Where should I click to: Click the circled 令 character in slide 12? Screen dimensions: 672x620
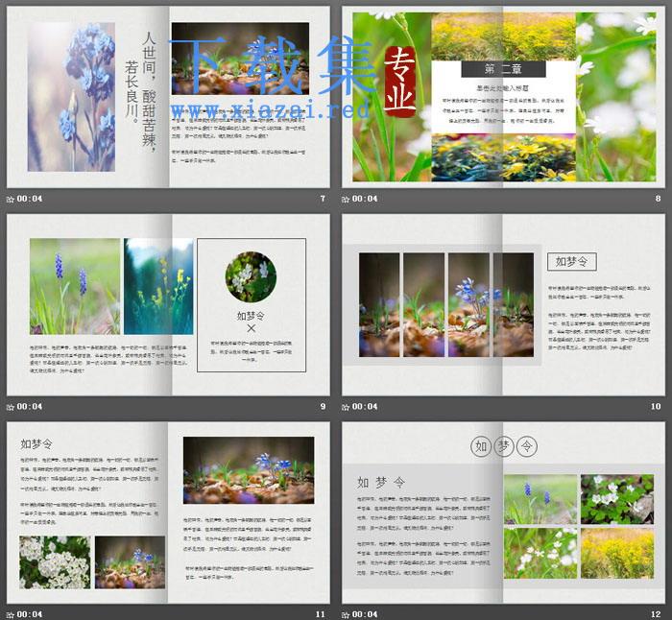tap(526, 446)
